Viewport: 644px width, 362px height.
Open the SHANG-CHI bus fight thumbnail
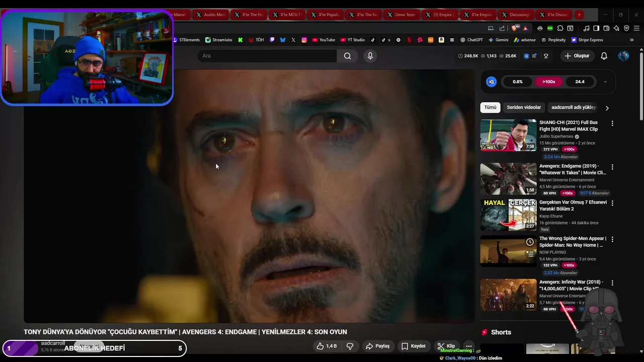(508, 135)
